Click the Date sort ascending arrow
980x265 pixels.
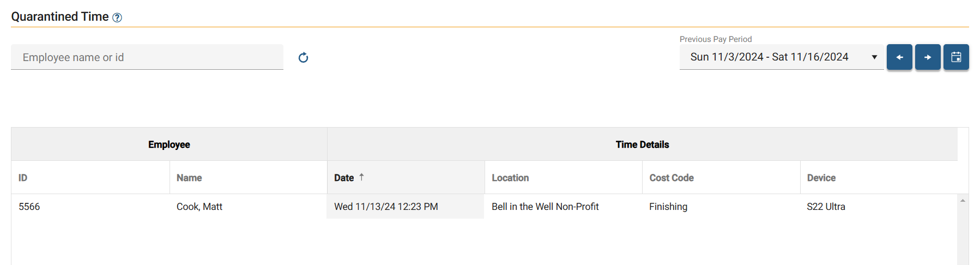click(x=361, y=177)
